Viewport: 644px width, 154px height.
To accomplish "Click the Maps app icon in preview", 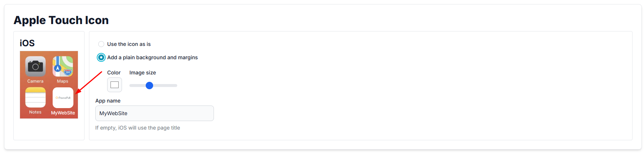I will pyautogui.click(x=63, y=66).
